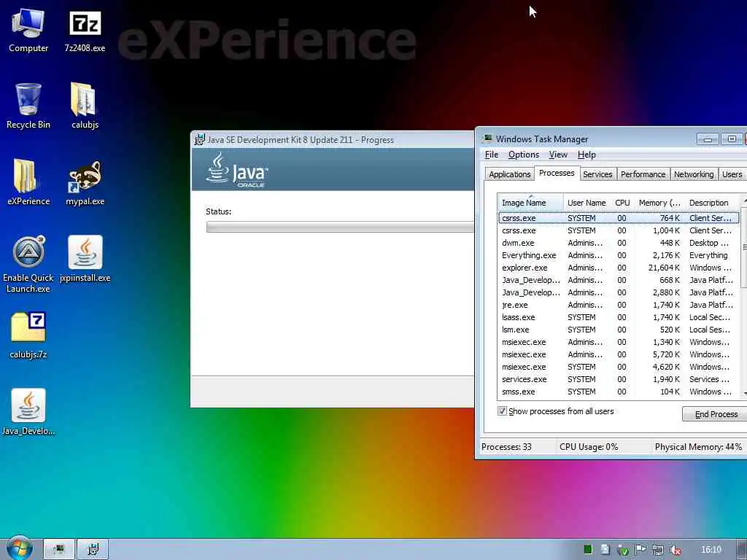Select Enable Quick Launch.exe icon
The image size is (747, 560).
tap(28, 264)
